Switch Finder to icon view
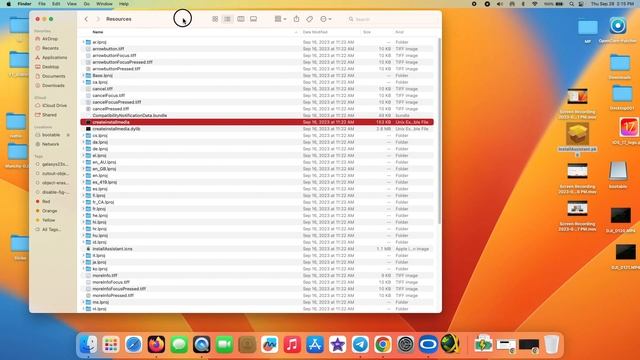Screen dimensions: 640x360 pyautogui.click(x=215, y=19)
